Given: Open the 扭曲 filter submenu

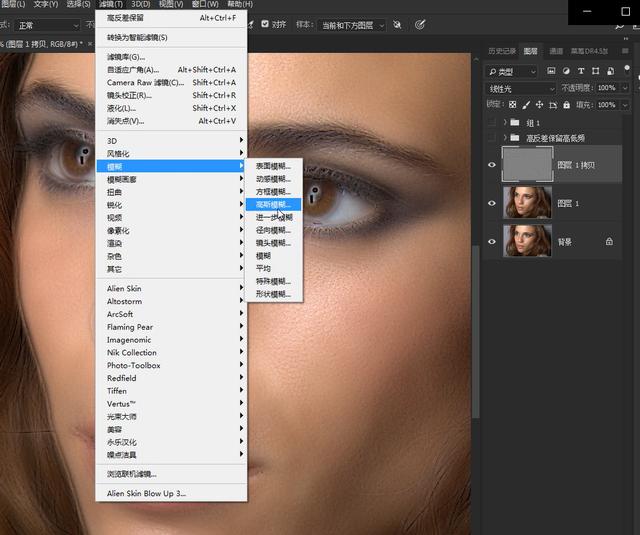Looking at the screenshot, I should [171, 192].
